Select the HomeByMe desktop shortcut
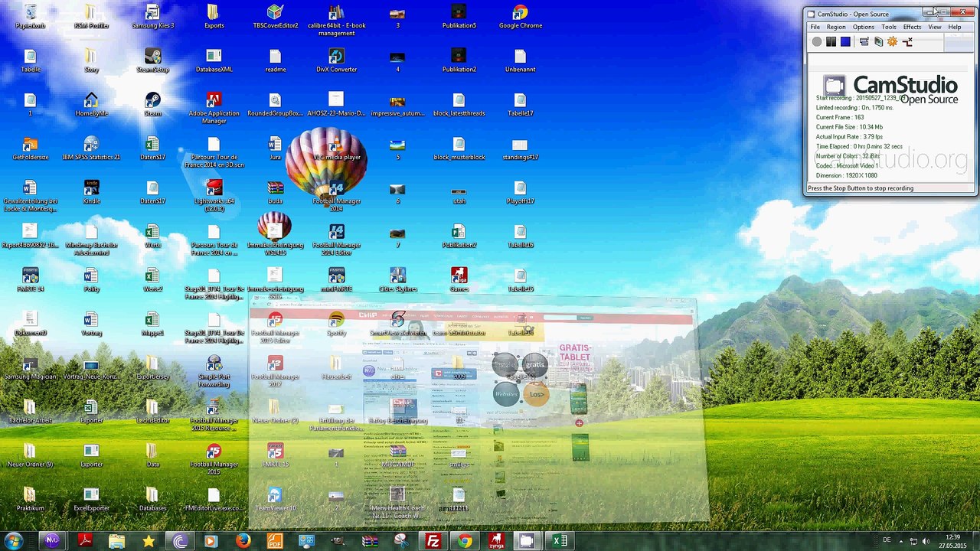 91,104
